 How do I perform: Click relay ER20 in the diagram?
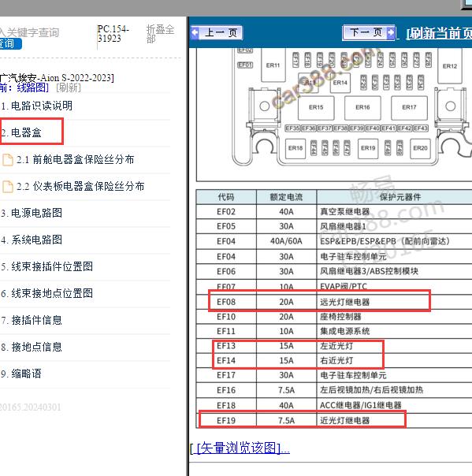[420, 148]
